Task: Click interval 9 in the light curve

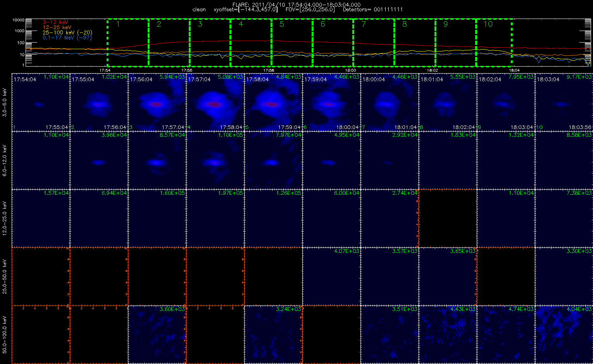Action: [x=456, y=42]
